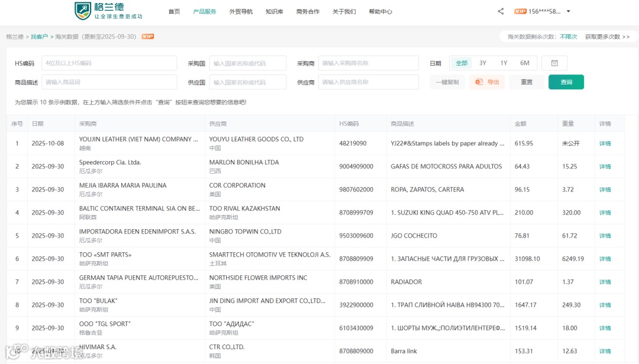Focus the 供应国 country input

(248, 82)
